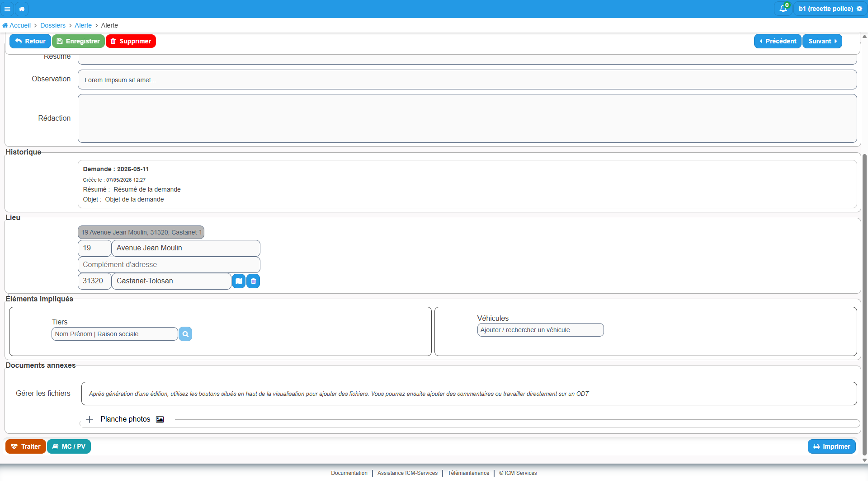Go to the Précédent record

[778, 41]
